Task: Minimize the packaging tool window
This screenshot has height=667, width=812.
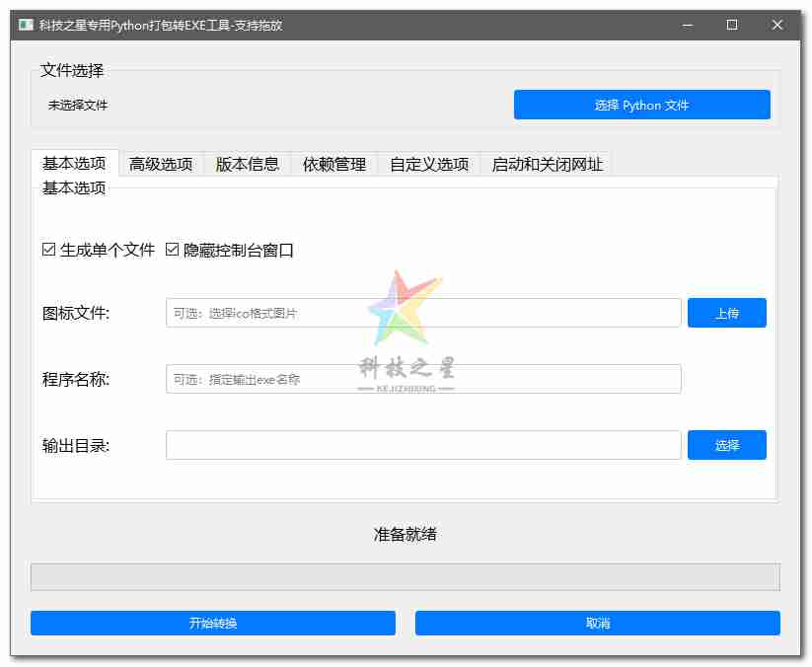Action: click(x=686, y=26)
